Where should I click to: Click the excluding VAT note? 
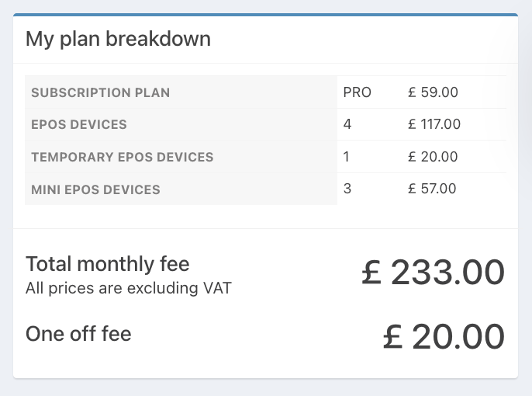pyautogui.click(x=128, y=289)
